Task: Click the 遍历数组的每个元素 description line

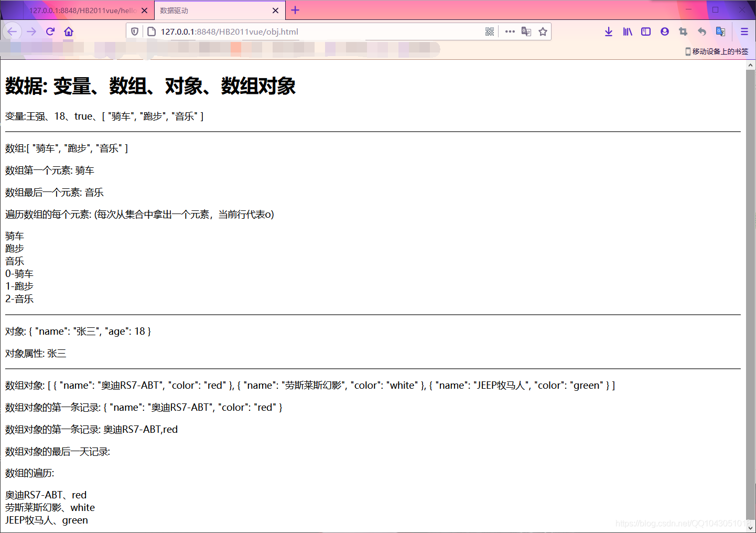Action: 140,215
